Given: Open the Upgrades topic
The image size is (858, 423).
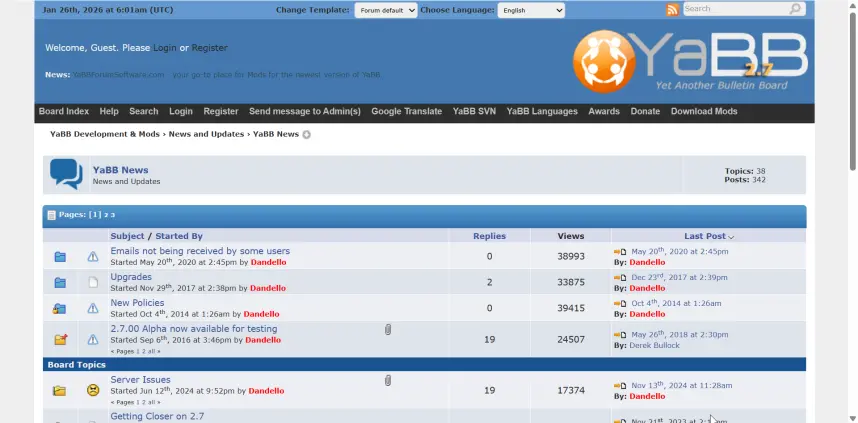Looking at the screenshot, I should point(131,277).
